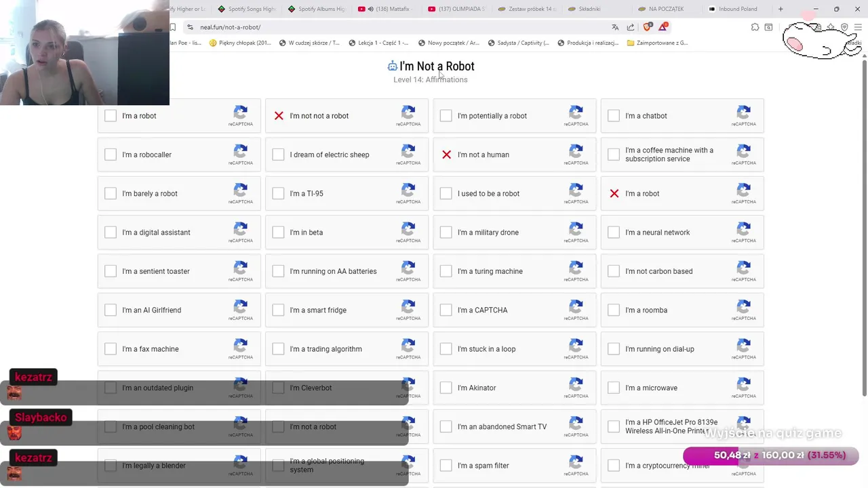Open the "Lekcja 1 - Część 1" bookmark
868x488 pixels.
(378, 43)
